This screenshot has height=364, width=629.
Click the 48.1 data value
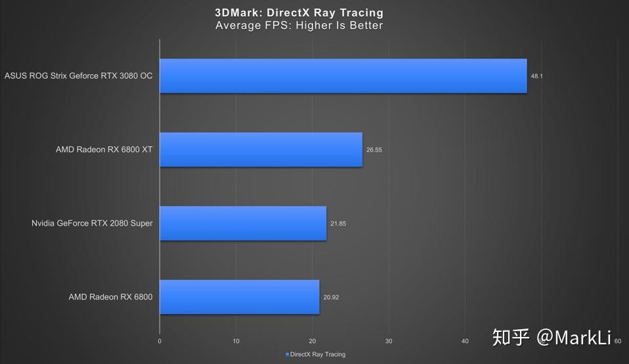[536, 76]
